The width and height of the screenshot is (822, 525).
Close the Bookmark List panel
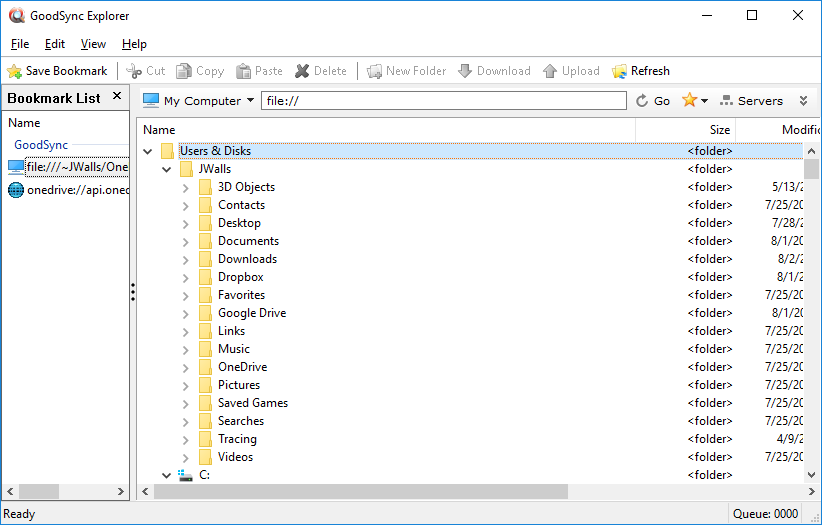pos(116,97)
